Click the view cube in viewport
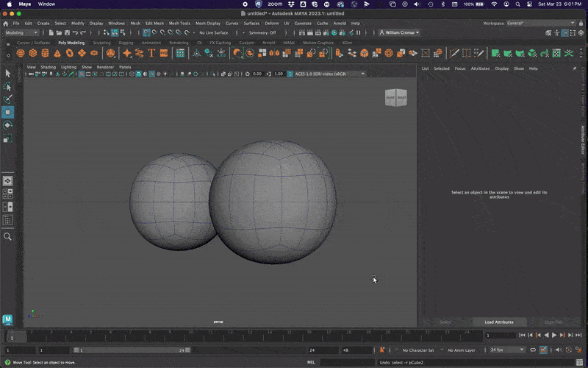588x368 pixels. tap(395, 98)
